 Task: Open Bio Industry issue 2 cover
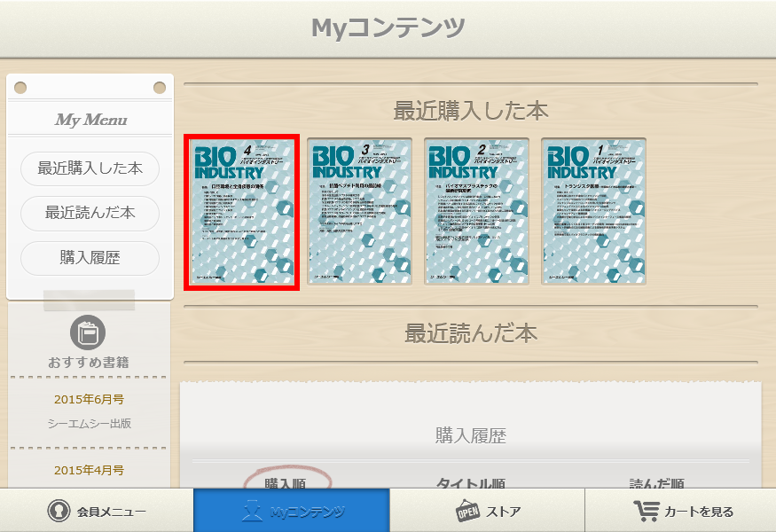pos(476,211)
